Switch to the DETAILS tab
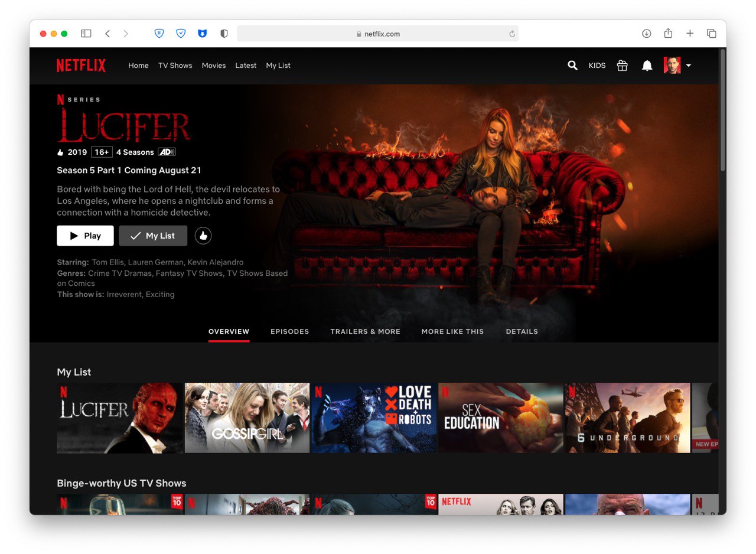This screenshot has width=756, height=554. [x=522, y=331]
